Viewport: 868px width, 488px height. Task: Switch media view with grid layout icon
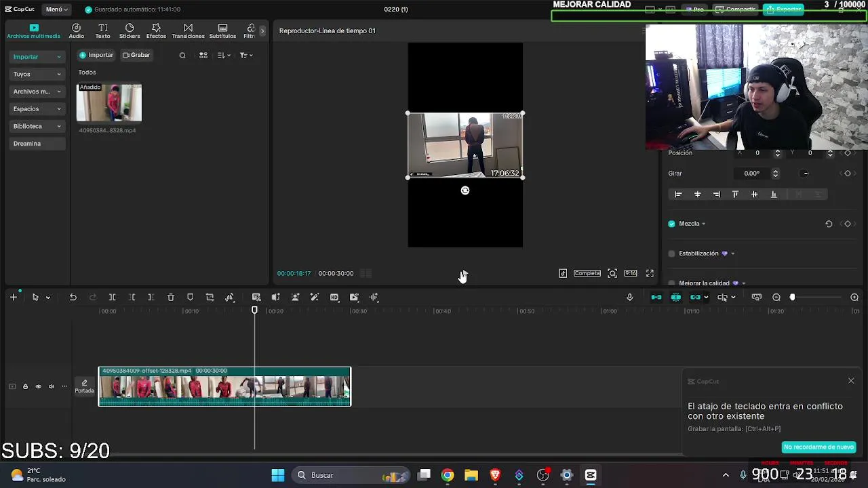(x=203, y=56)
